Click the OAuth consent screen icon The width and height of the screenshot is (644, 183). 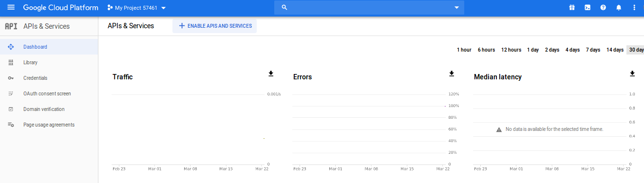click(11, 93)
